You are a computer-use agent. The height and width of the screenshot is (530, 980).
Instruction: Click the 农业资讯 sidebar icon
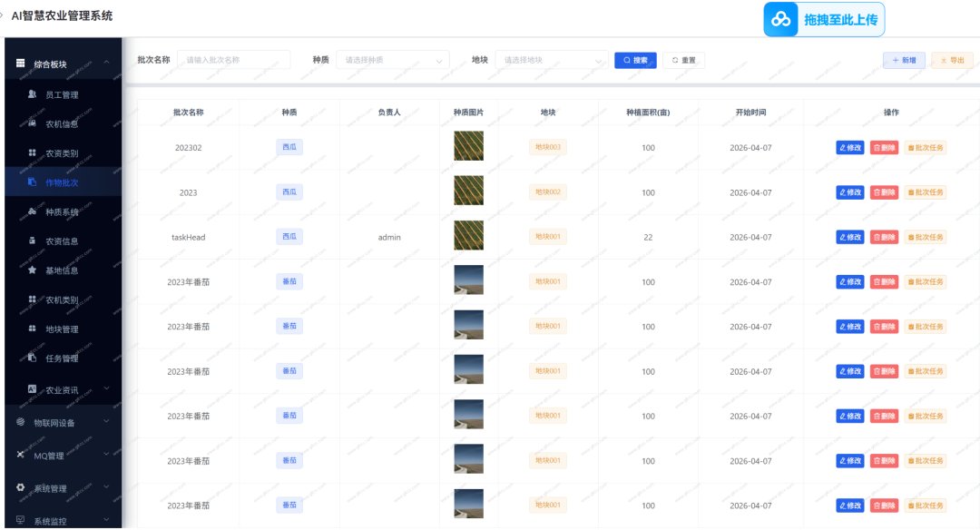coord(32,388)
